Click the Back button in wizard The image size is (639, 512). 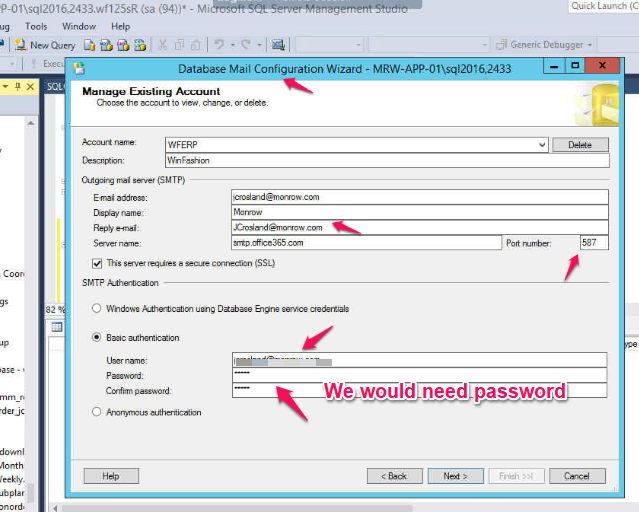click(394, 476)
